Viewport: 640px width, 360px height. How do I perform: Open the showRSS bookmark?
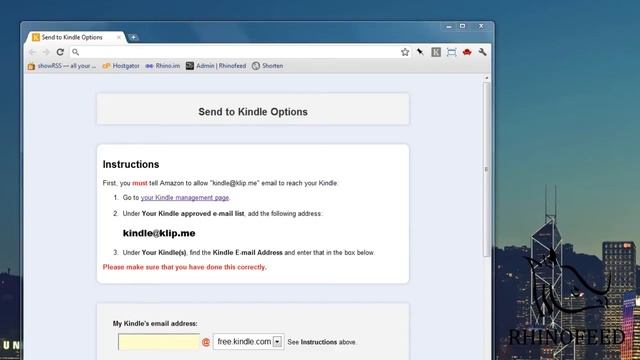point(62,66)
